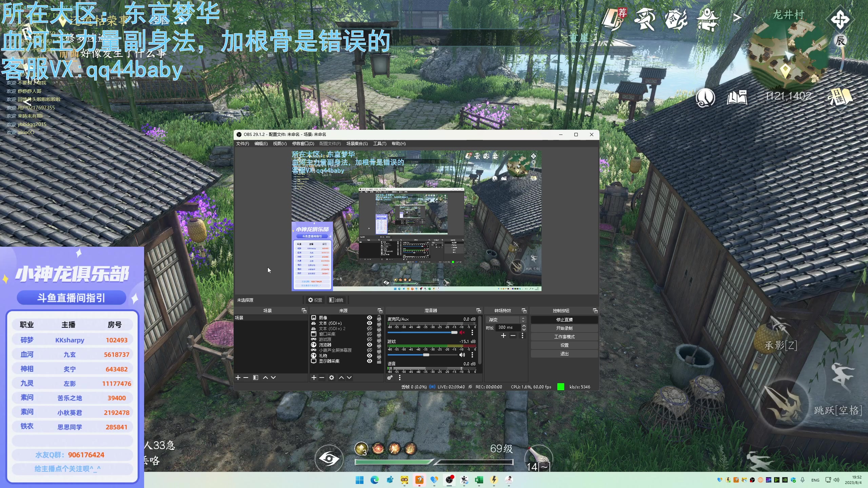Pop out the 来源 dock panel
This screenshot has height=488, width=868.
(380, 311)
